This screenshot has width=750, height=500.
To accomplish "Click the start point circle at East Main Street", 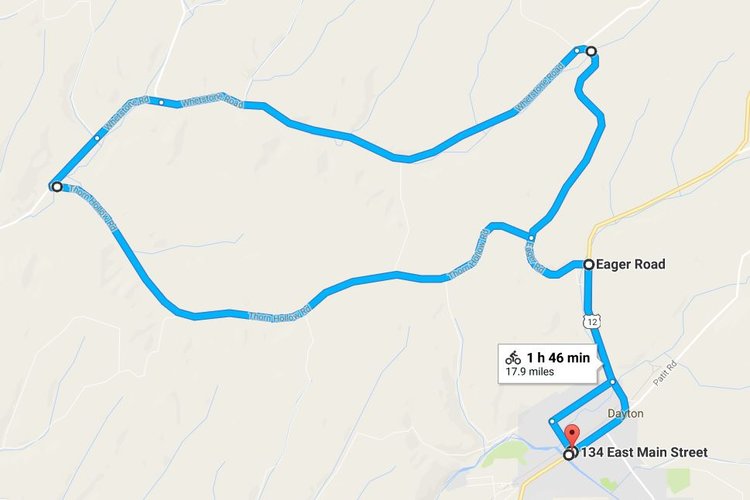I will 569,455.
